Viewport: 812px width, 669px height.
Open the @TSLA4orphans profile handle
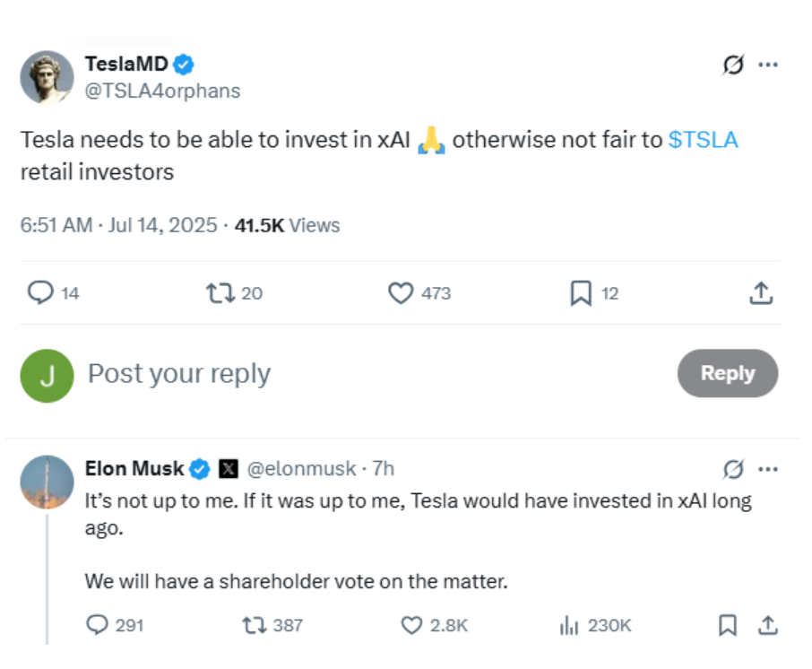point(162,91)
